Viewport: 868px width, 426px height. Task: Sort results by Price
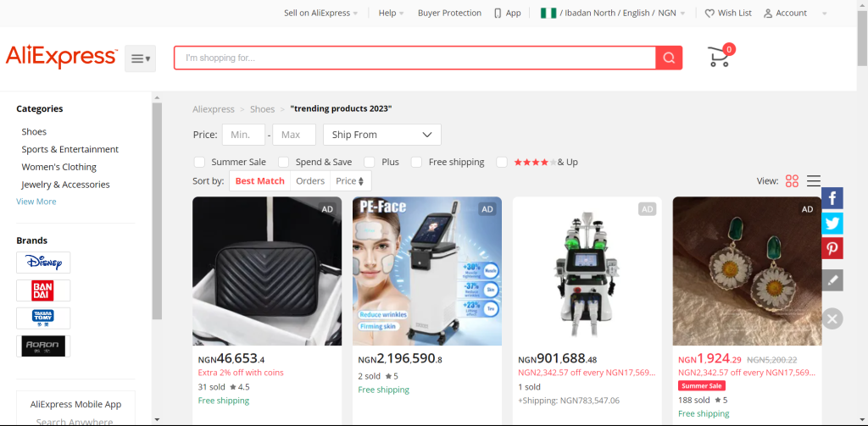[x=350, y=181]
